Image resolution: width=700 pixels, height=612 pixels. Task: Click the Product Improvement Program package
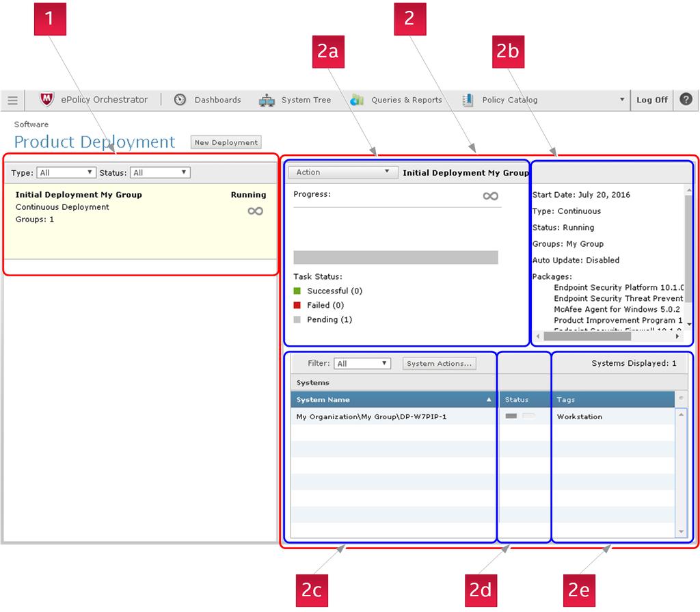[618, 320]
